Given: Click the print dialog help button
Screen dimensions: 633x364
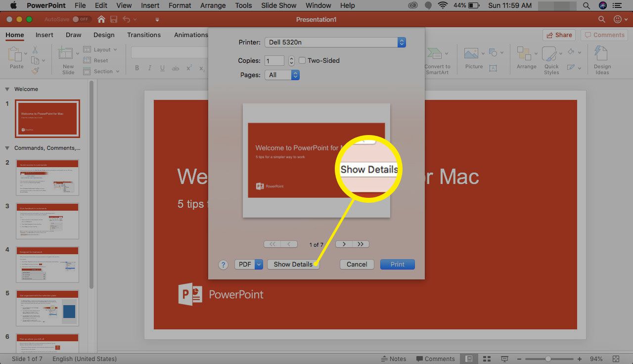Looking at the screenshot, I should pos(223,265).
